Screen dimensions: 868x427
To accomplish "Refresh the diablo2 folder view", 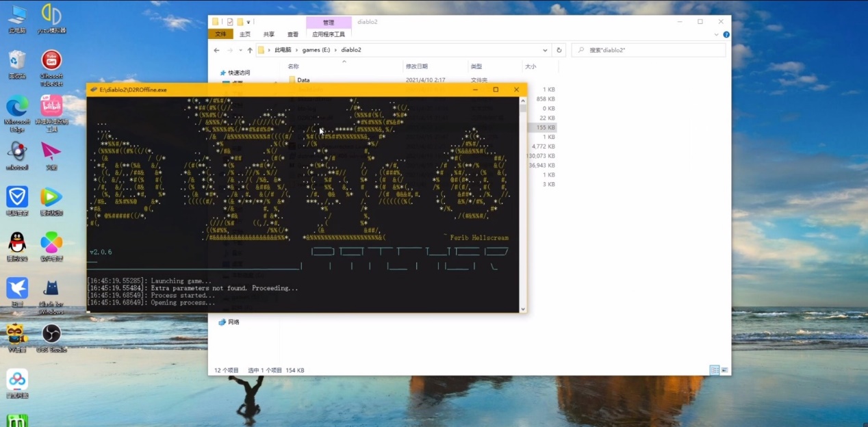I will tap(559, 50).
